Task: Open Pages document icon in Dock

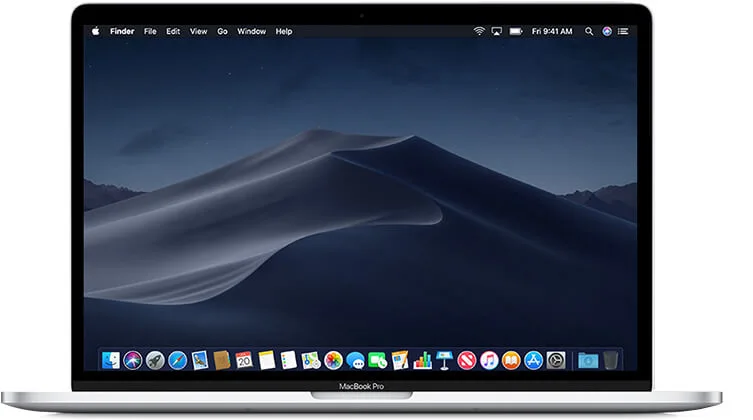Action: click(x=400, y=360)
